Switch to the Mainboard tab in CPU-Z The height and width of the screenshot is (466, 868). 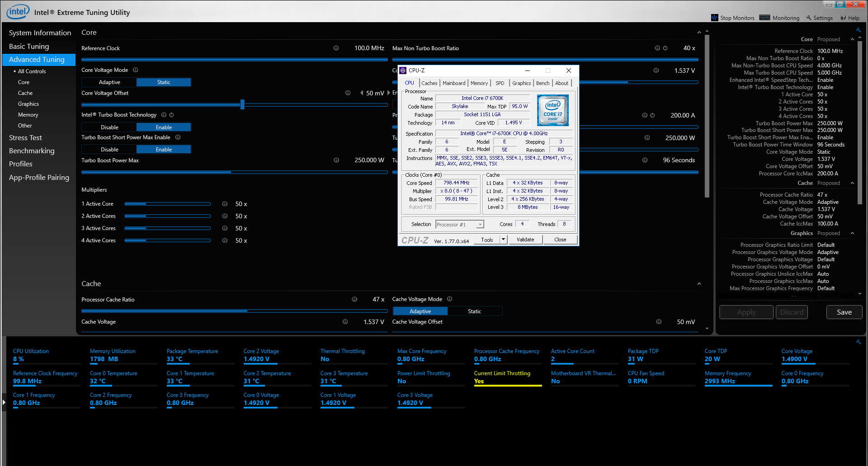click(454, 83)
